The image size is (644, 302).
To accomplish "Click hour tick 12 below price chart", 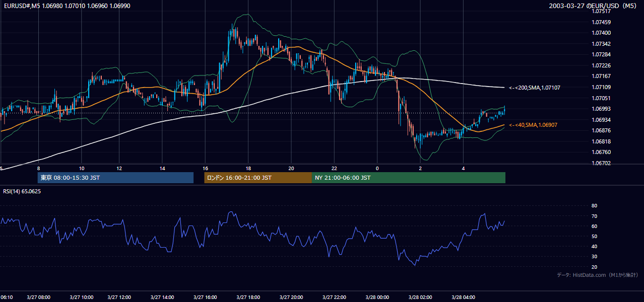I will click(119, 168).
